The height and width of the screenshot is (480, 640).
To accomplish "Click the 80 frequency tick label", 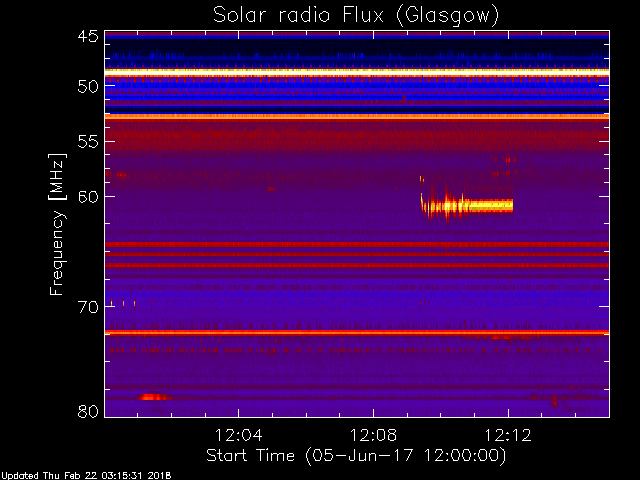I will [88, 411].
